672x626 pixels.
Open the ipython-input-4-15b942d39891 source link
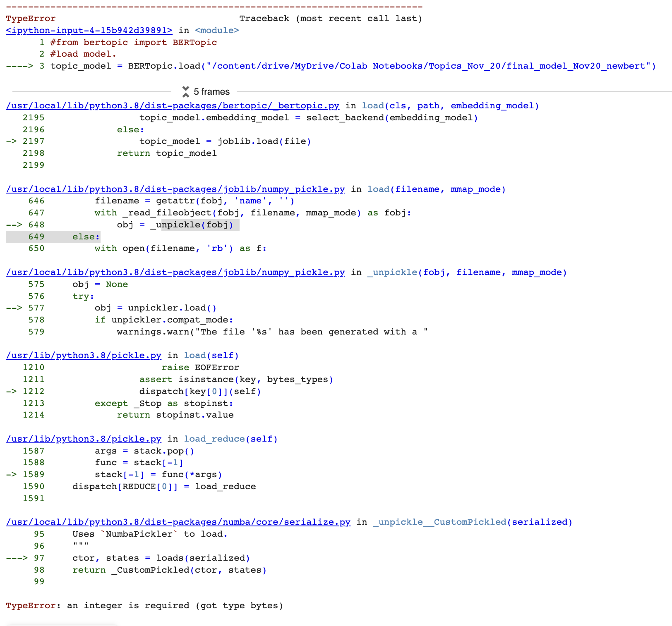[x=88, y=30]
